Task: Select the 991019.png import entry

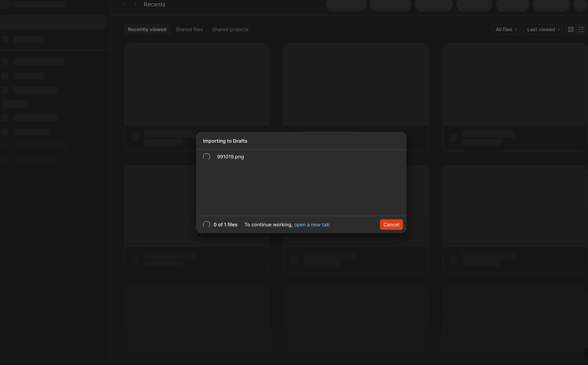Action: 230,157
